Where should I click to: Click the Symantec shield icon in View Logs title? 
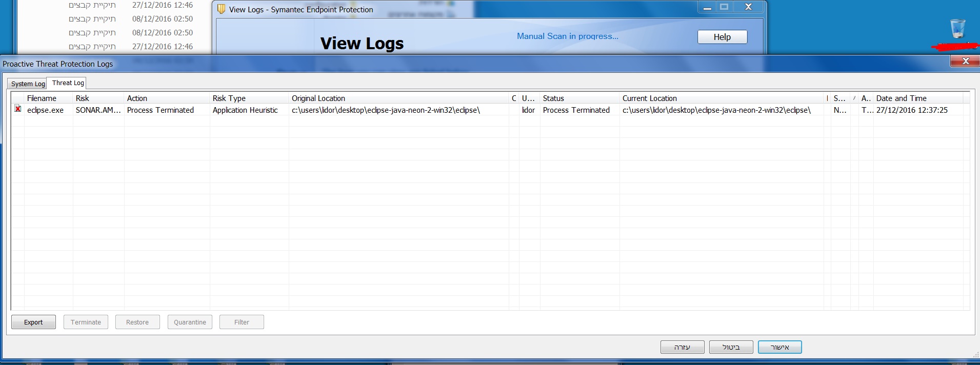(221, 9)
